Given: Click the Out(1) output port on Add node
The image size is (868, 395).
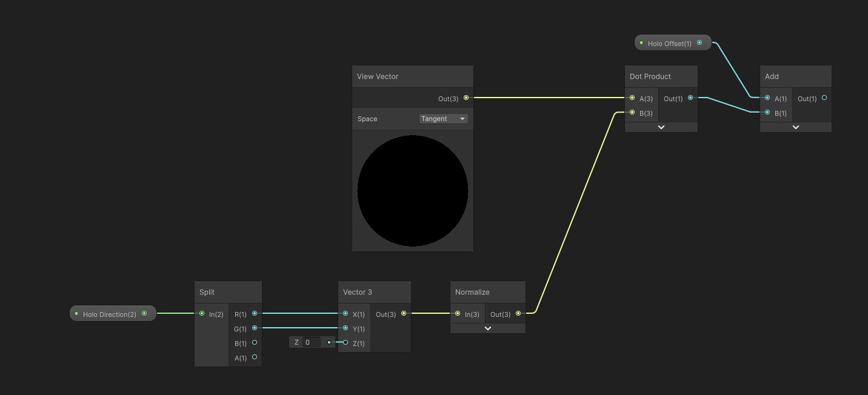Looking at the screenshot, I should [x=824, y=98].
